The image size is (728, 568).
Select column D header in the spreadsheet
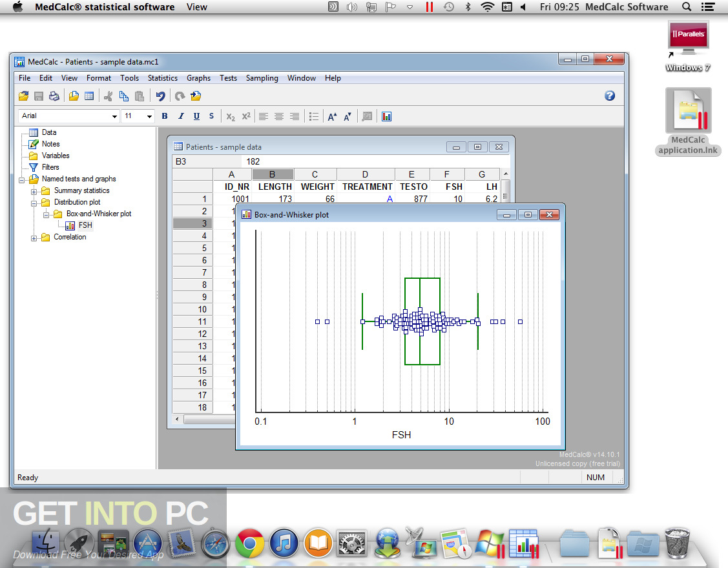(366, 174)
